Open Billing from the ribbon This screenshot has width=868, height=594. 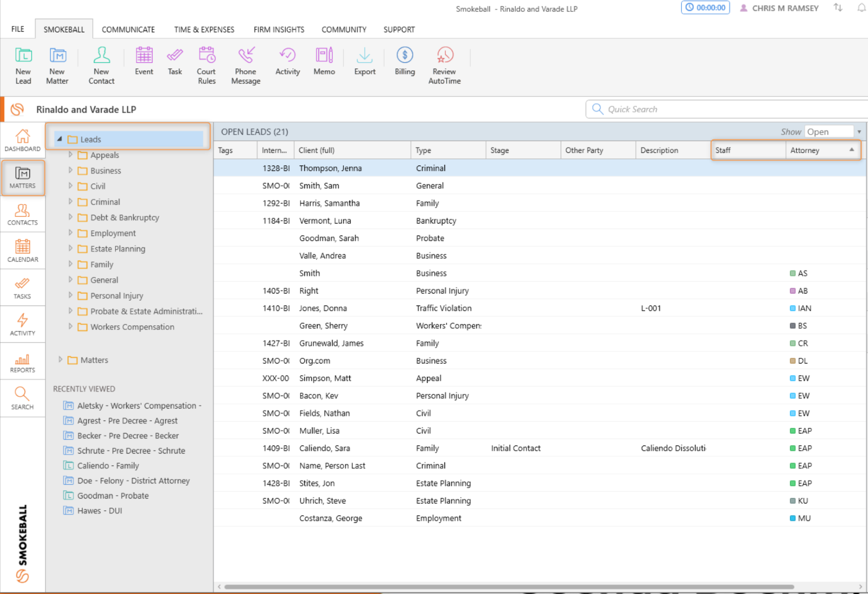[x=405, y=61]
